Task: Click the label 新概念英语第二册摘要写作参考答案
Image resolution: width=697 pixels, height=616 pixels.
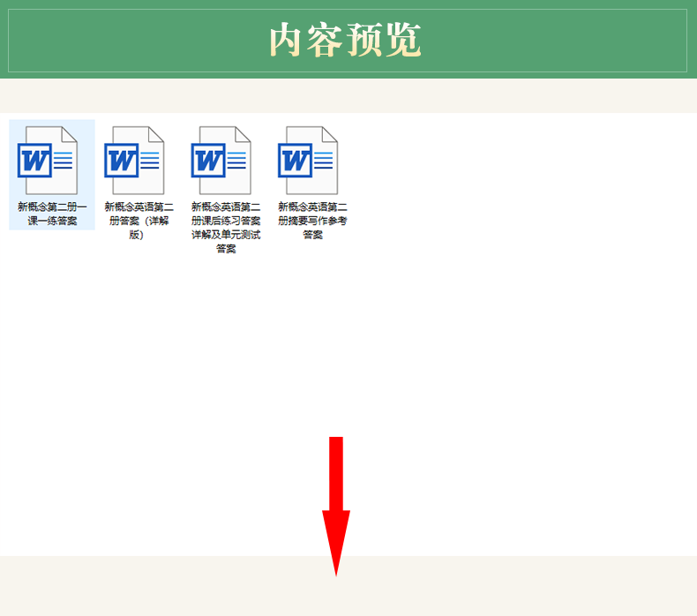Action: click(312, 221)
